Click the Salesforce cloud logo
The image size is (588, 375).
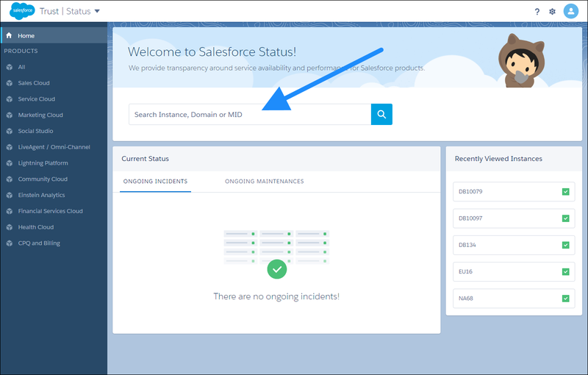22,10
